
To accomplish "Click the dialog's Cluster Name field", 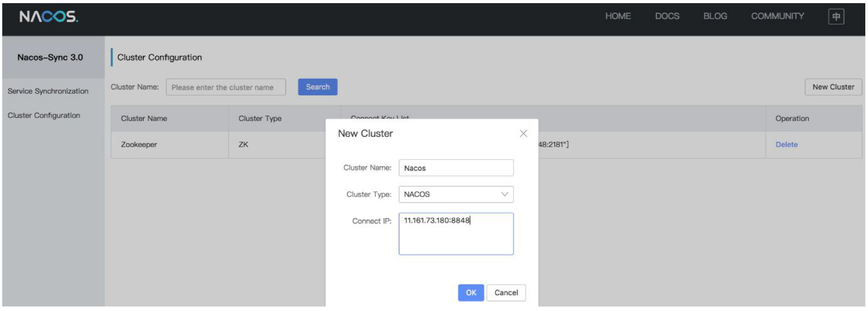I will click(x=456, y=168).
